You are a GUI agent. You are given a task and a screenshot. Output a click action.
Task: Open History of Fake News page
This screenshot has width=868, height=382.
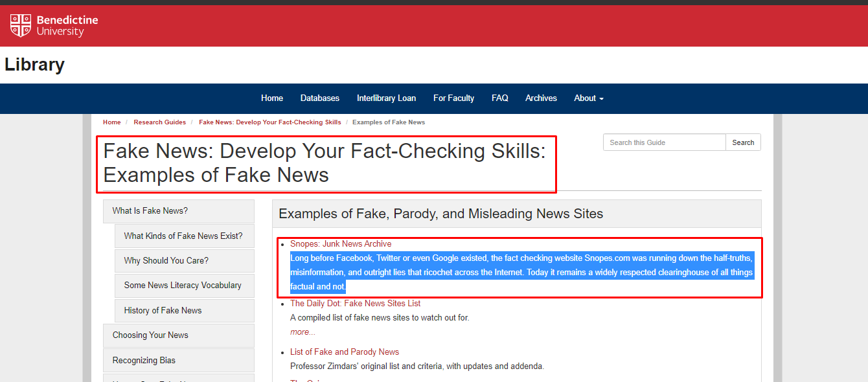185,311
